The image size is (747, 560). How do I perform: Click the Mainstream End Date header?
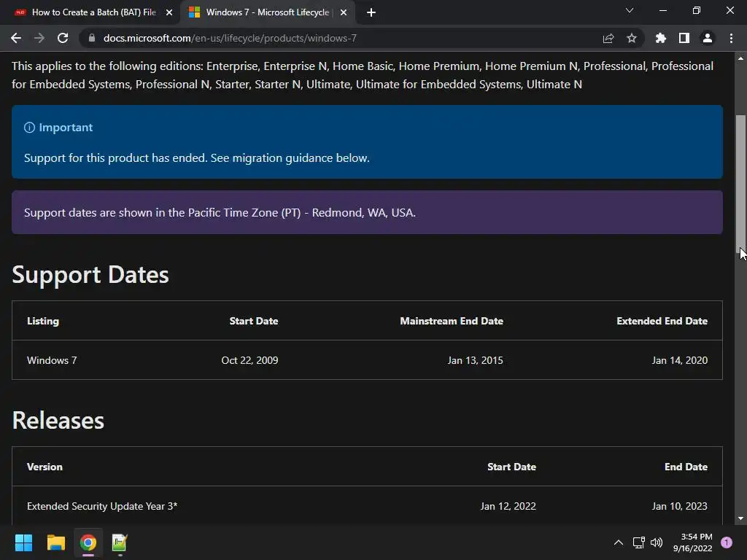pos(452,321)
